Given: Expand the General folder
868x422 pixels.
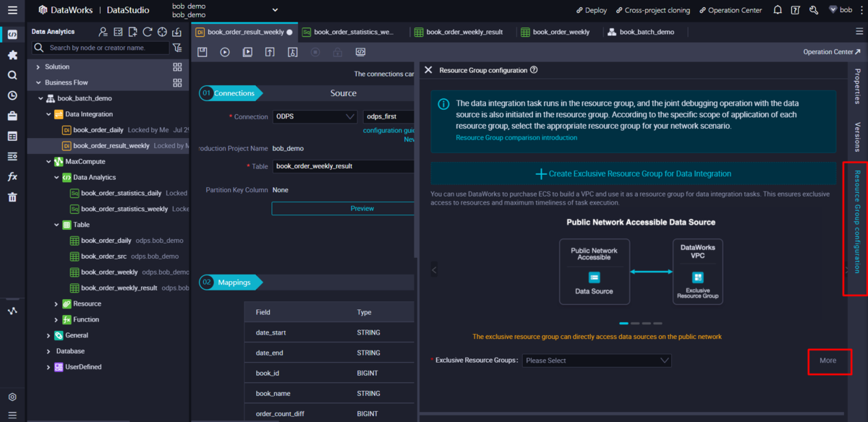Looking at the screenshot, I should 48,335.
